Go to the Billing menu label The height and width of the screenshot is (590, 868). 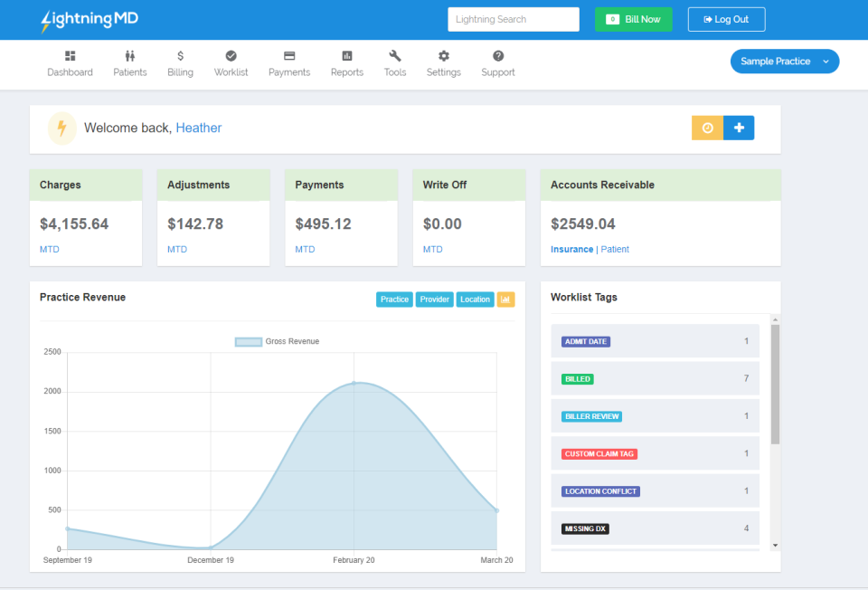click(181, 72)
